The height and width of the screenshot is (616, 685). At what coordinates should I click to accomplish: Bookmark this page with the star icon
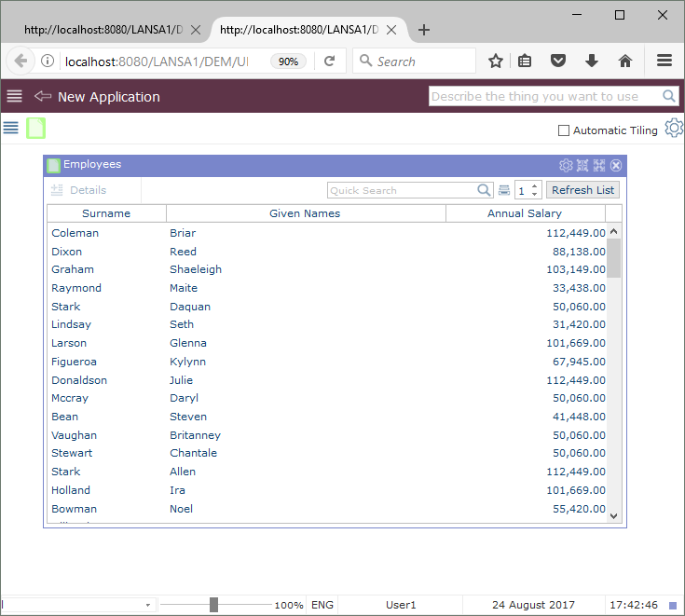(496, 61)
